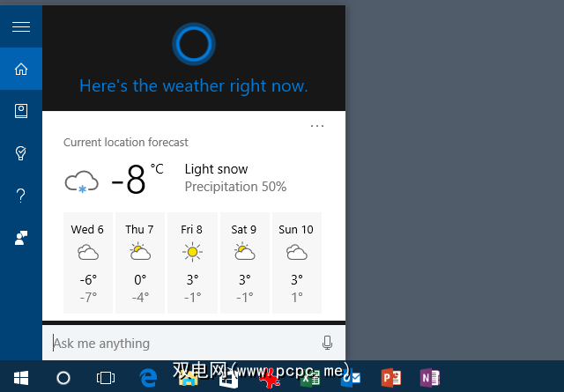The width and height of the screenshot is (564, 392).
Task: Go to Cortana Home
Action: point(21,69)
